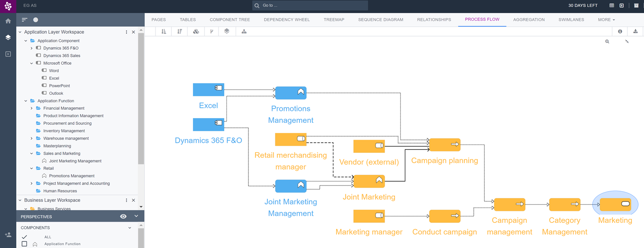The height and width of the screenshot is (248, 644).
Task: Click the add user icon in sidebar
Action: click(8, 235)
